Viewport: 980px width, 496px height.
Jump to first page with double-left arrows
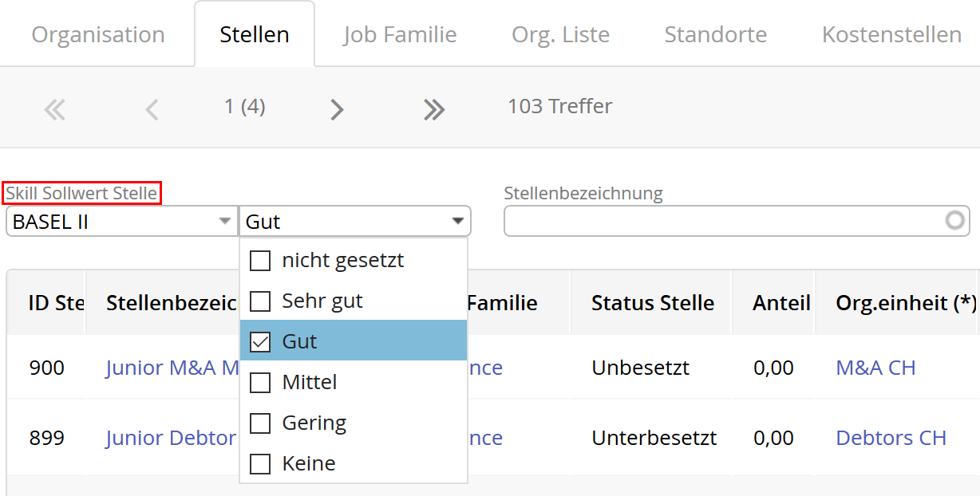pos(54,109)
